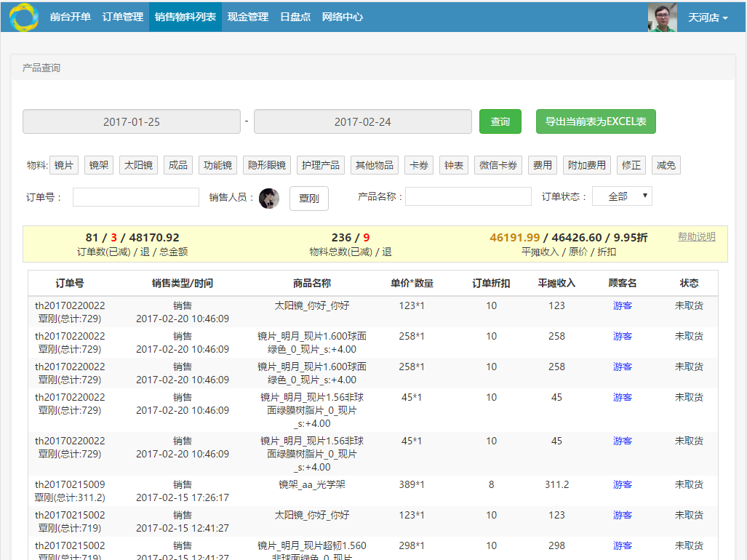The image size is (747, 560).
Task: Click the green 查询 search button
Action: click(500, 121)
